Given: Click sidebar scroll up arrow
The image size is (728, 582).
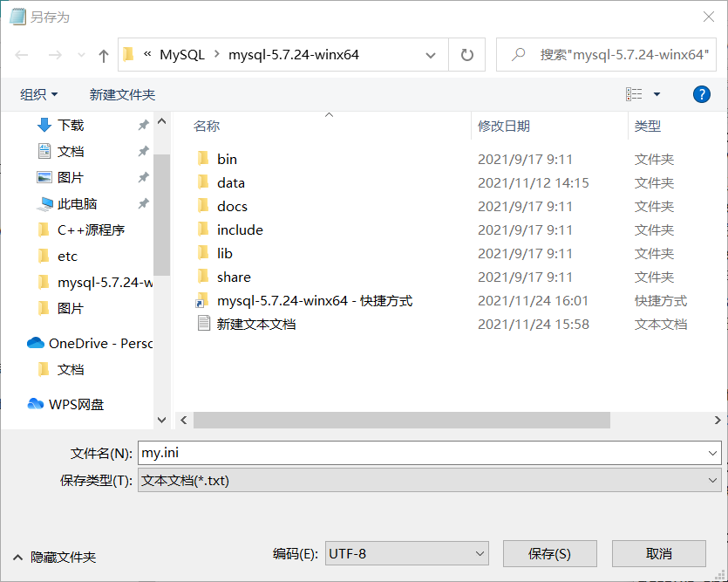Looking at the screenshot, I should coord(161,121).
